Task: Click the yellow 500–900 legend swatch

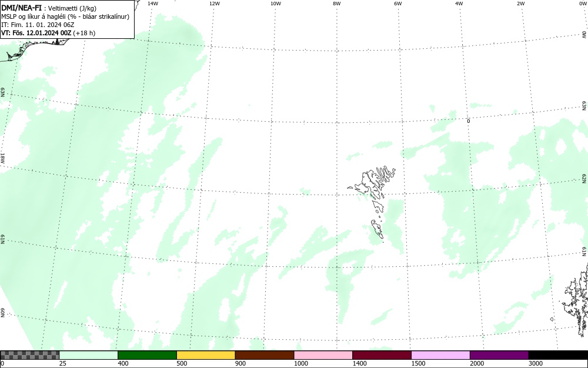Action: pos(206,355)
